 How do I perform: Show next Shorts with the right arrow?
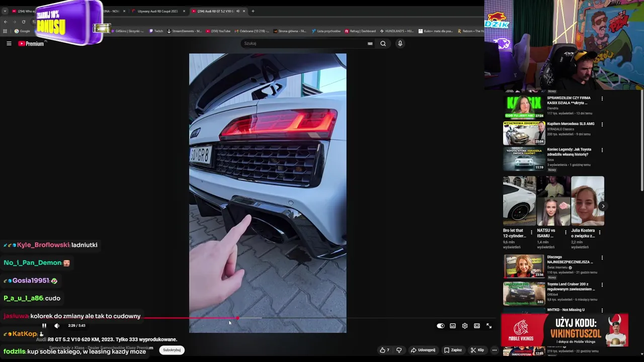point(603,206)
